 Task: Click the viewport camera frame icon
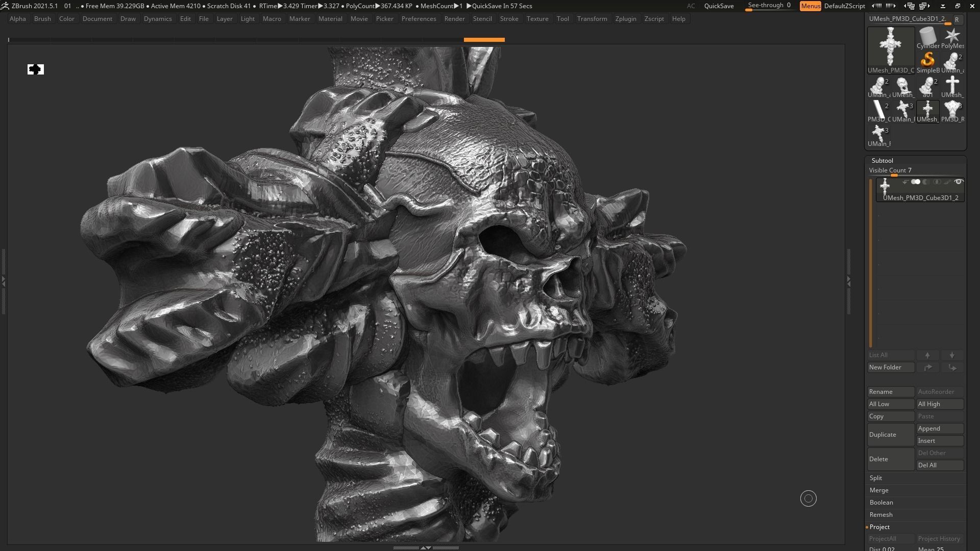pyautogui.click(x=36, y=69)
